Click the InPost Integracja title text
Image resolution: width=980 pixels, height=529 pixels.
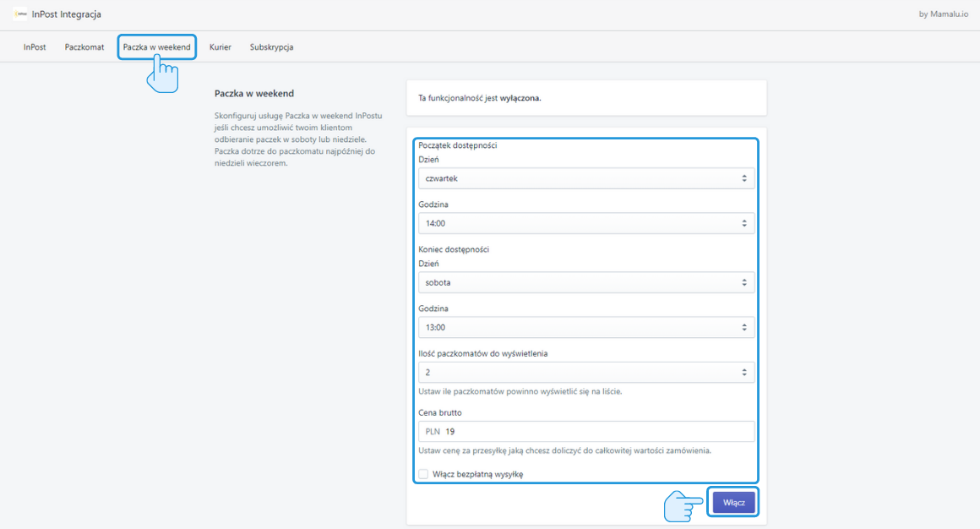[x=66, y=14]
